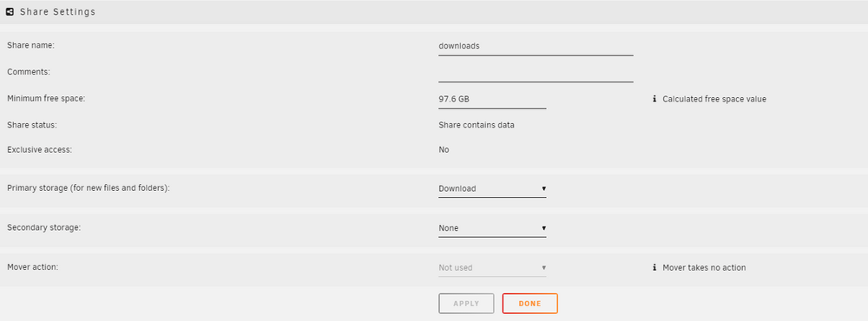
Task: Open the Mover action Not used dropdown
Action: click(x=492, y=268)
